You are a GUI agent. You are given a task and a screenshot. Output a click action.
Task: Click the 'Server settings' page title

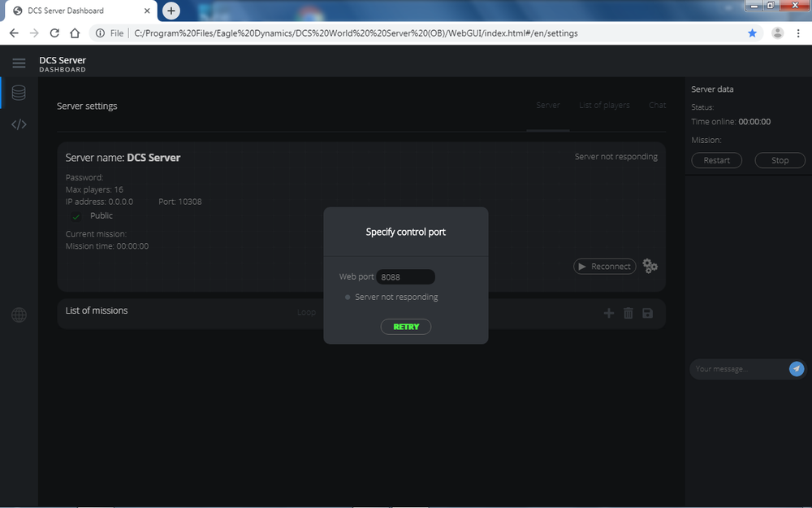coord(87,106)
